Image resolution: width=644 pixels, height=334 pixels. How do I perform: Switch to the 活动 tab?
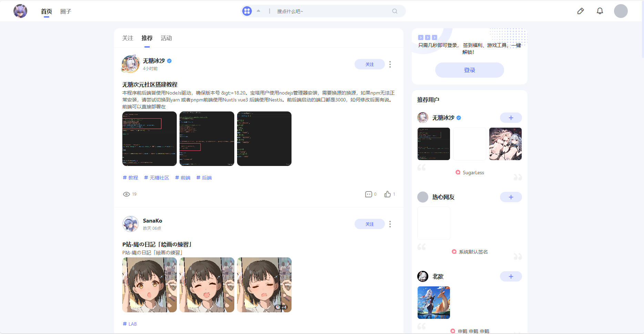click(x=166, y=38)
